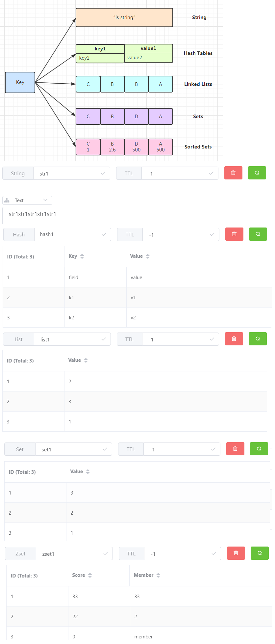Sort hash1 table by Key column

click(82, 256)
